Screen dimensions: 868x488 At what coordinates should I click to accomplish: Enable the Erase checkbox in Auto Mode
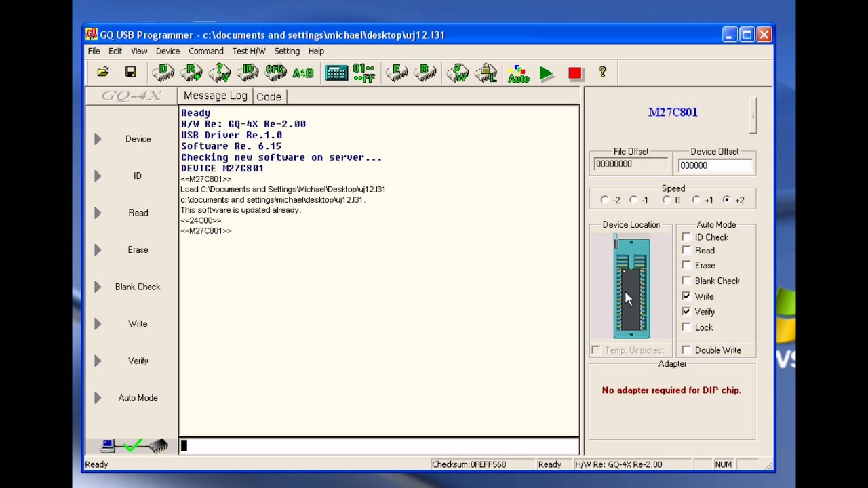click(686, 266)
